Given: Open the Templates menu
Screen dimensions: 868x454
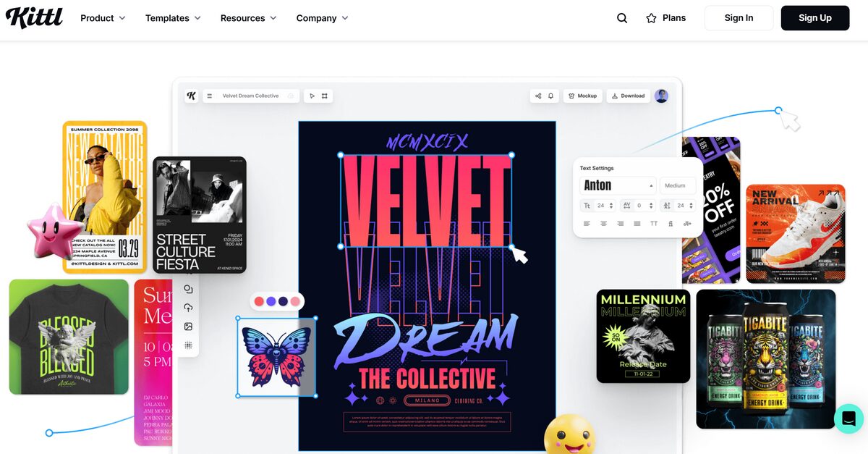Looking at the screenshot, I should [x=174, y=18].
